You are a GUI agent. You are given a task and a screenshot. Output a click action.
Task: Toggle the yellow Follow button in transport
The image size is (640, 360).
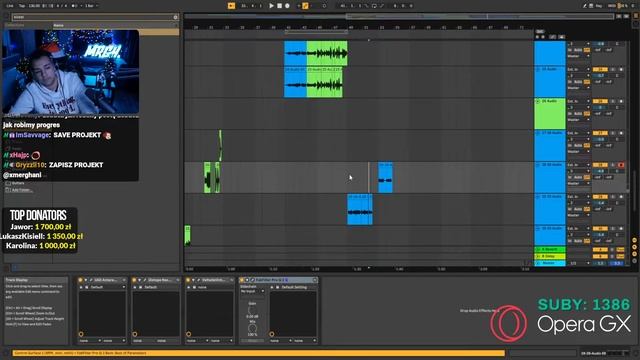click(231, 6)
